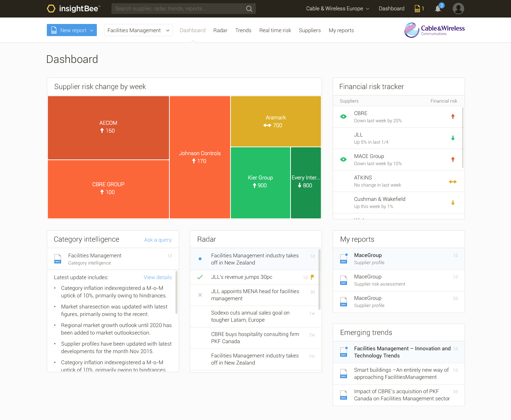This screenshot has height=420, width=511.
Task: Open the Facilities Management category dropdown
Action: 138,30
